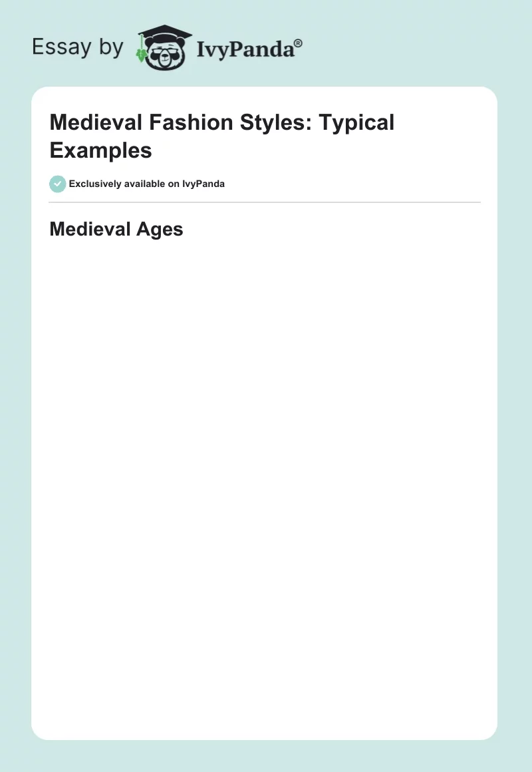Click the word "Examples" in the title

(100, 150)
